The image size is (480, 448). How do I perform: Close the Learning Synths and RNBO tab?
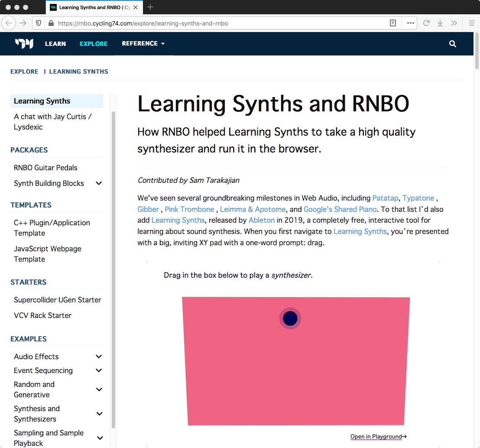136,7
